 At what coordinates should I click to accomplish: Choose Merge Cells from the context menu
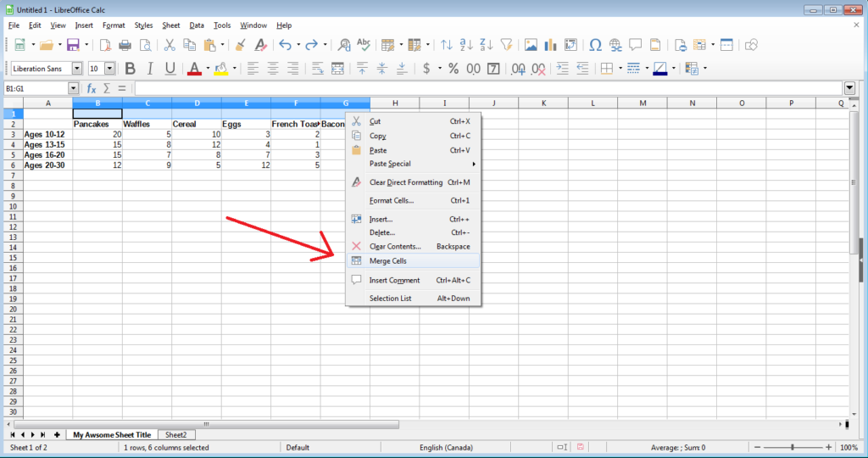click(x=388, y=261)
